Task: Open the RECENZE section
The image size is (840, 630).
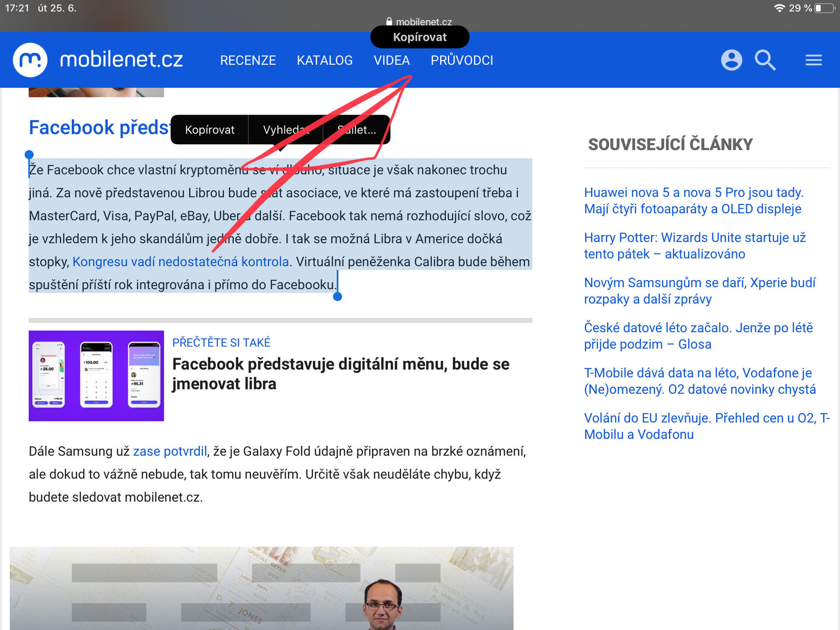Action: pos(248,60)
